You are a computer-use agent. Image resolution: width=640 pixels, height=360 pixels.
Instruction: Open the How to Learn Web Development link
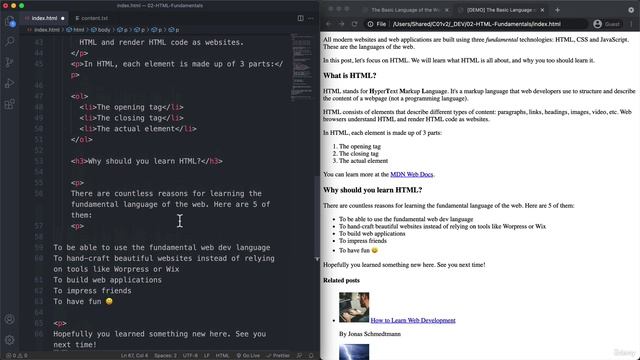[x=413, y=320]
